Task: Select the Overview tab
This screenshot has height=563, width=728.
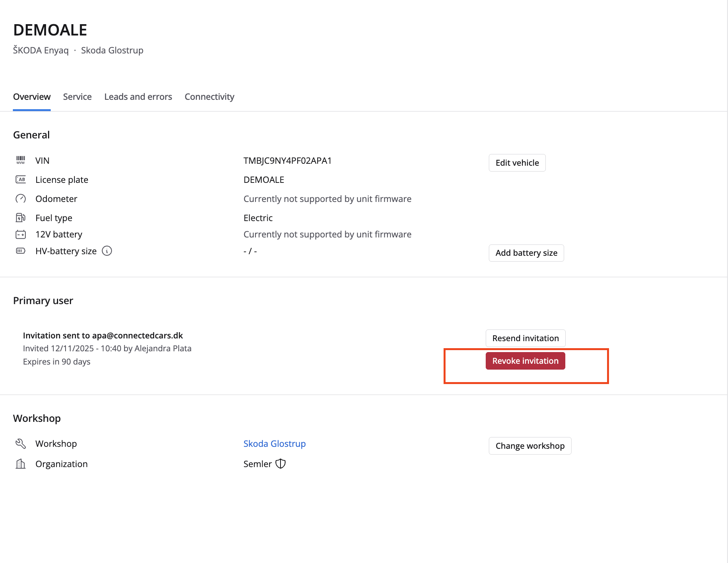Action: tap(32, 96)
